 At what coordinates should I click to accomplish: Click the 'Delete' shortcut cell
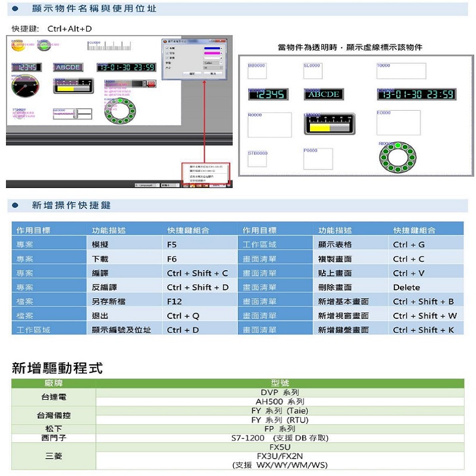[426, 287]
